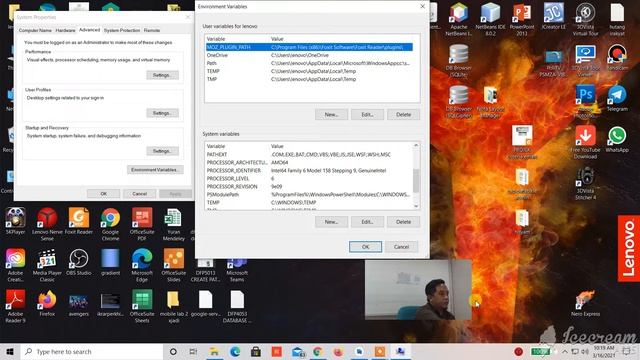Close the Environment Variables window
Screen dimensions: 640x360
click(x=422, y=6)
